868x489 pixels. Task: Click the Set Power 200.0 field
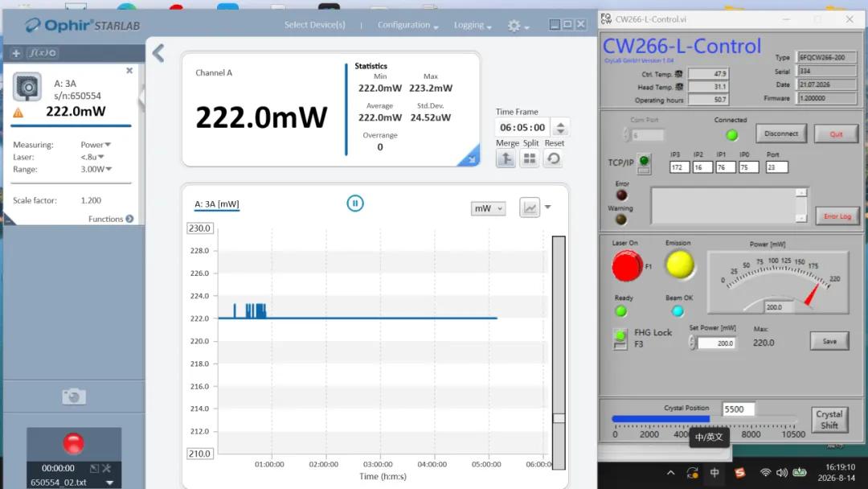(716, 343)
